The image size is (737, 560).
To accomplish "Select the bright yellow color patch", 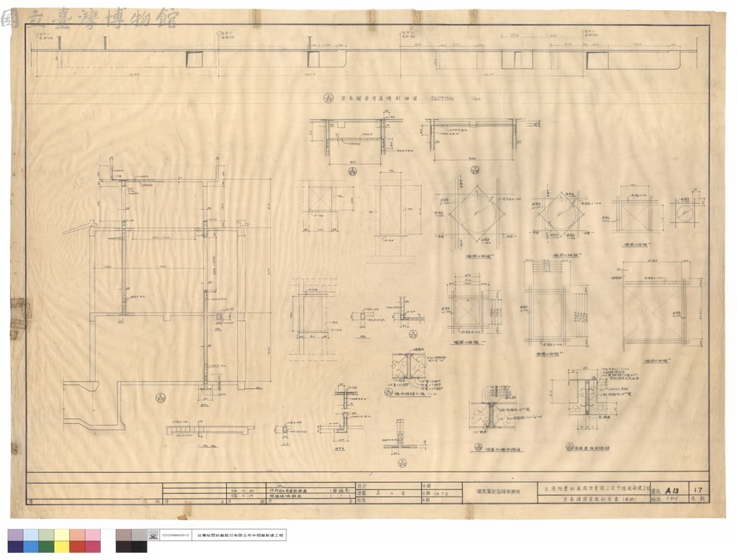I will pyautogui.click(x=62, y=546).
